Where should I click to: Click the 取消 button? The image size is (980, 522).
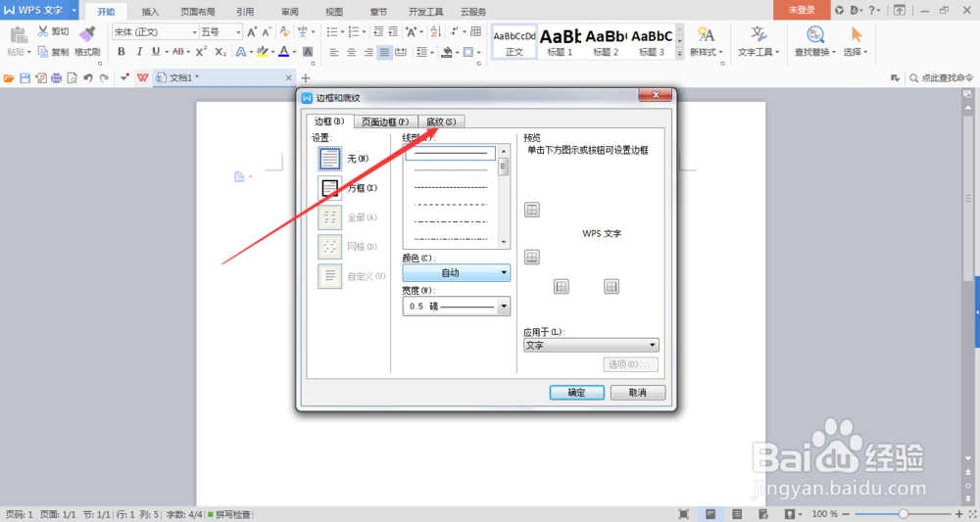638,393
